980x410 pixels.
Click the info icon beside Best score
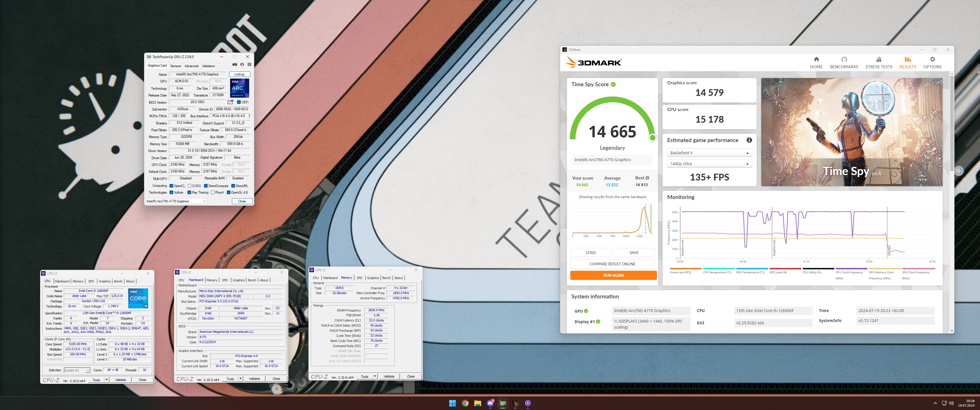tap(647, 178)
